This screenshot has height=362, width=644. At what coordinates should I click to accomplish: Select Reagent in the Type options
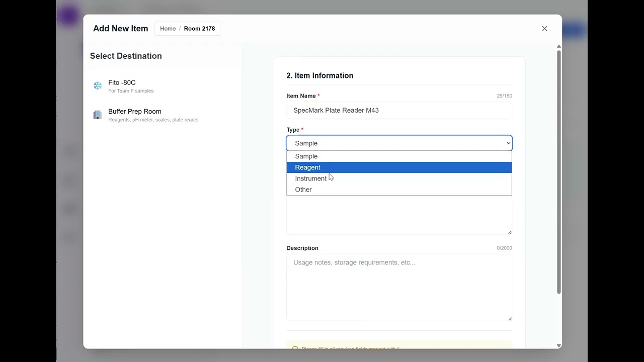(x=307, y=167)
